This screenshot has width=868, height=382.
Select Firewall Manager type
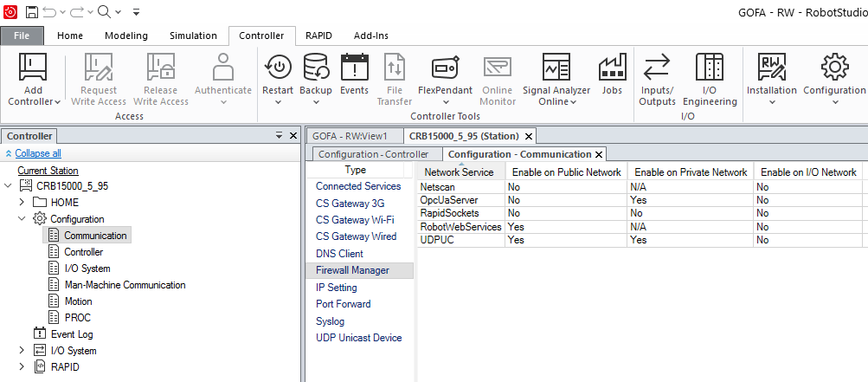(351, 270)
